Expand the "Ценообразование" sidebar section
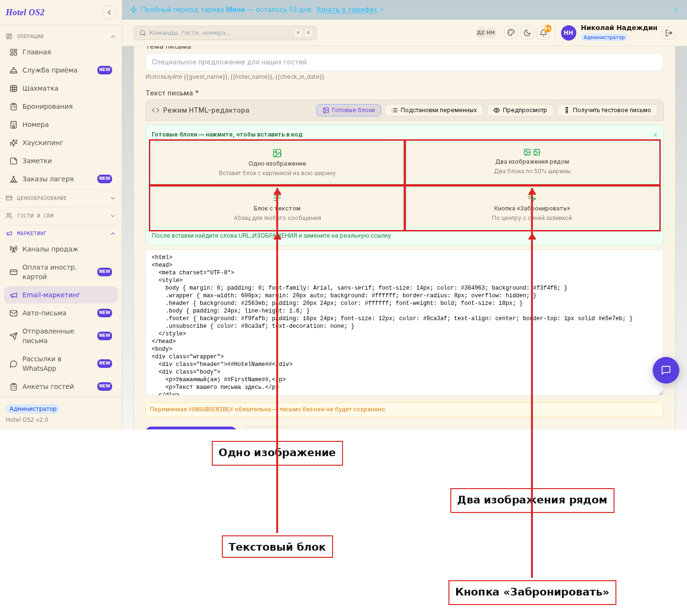The image size is (687, 616). [61, 198]
